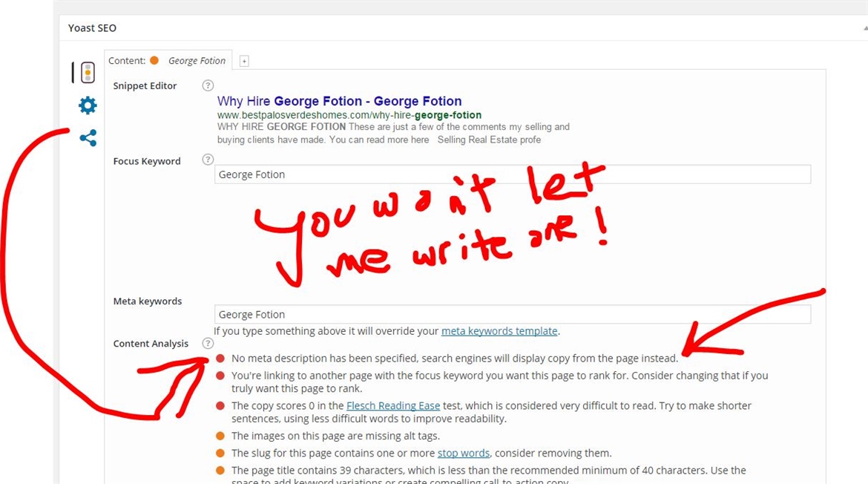868x484 pixels.
Task: Edit the snippet title 'Why Hire George Fotion'
Action: pos(339,101)
